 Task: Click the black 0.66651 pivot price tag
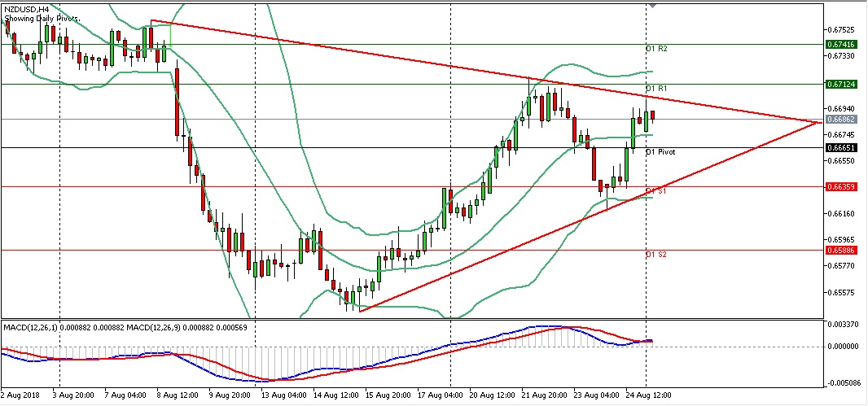click(x=840, y=147)
